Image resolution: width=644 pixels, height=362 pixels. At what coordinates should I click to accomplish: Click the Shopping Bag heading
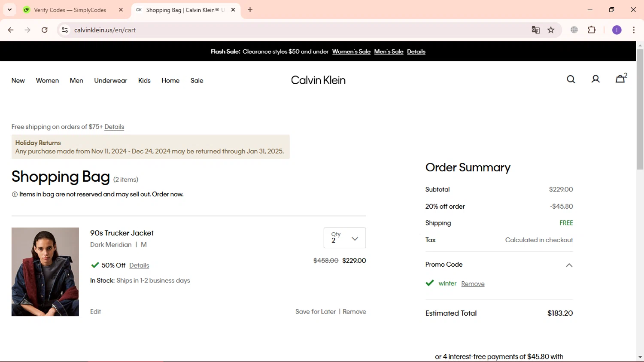click(x=61, y=176)
